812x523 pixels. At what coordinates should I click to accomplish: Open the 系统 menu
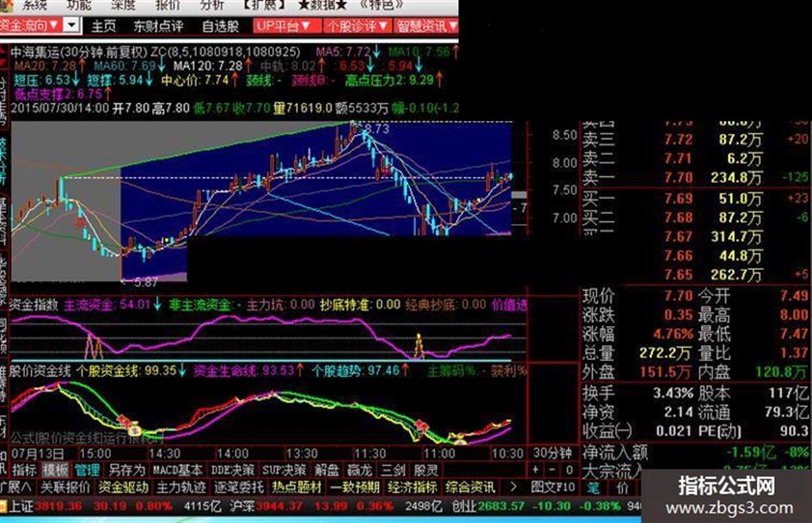[x=35, y=5]
